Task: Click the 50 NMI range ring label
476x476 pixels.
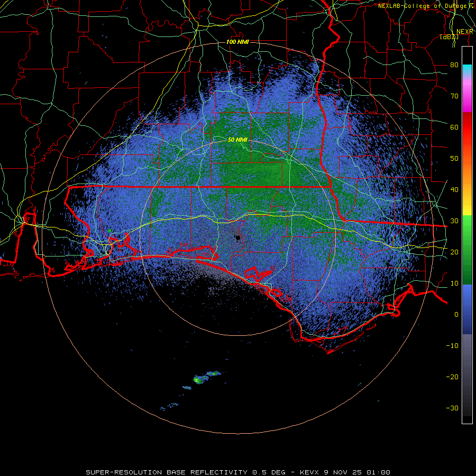Action: pyautogui.click(x=237, y=140)
